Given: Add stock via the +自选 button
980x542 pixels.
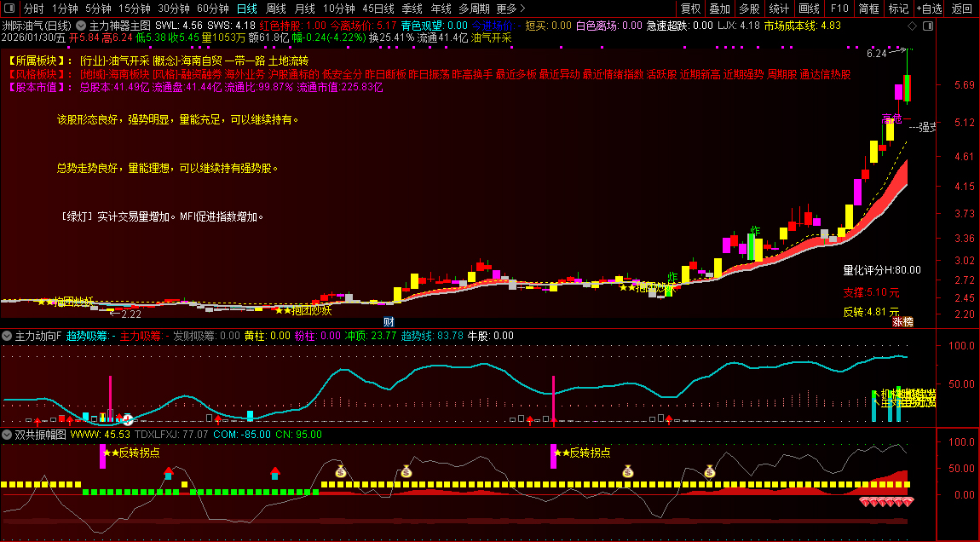Looking at the screenshot, I should (930, 9).
